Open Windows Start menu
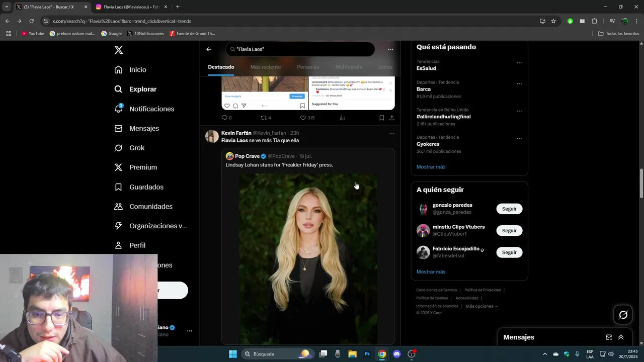 (x=233, y=354)
